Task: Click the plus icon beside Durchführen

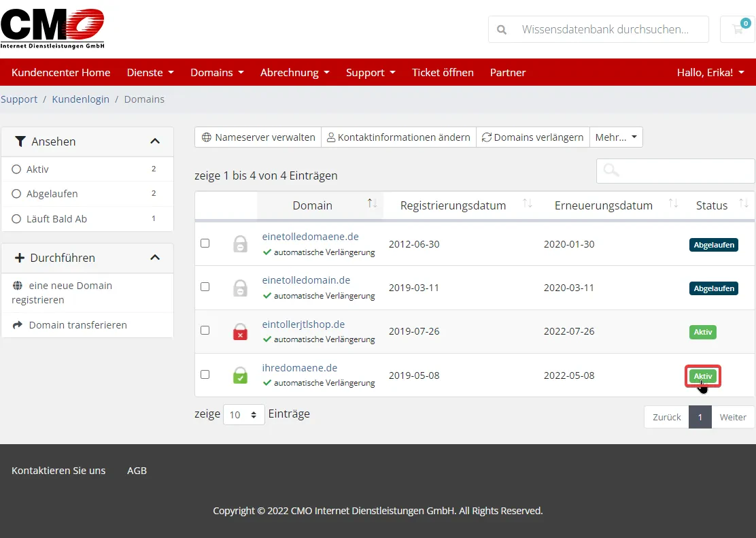Action: pyautogui.click(x=19, y=258)
